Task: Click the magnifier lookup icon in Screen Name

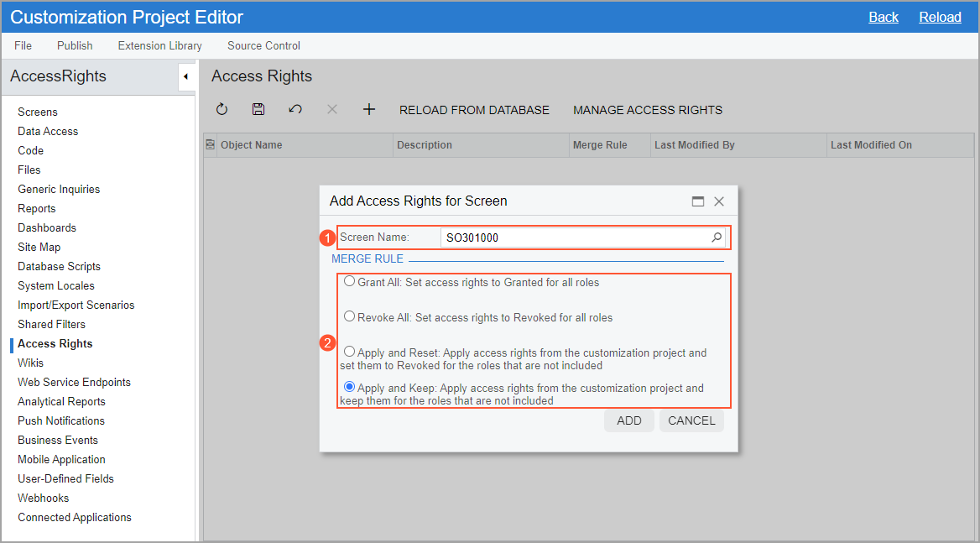Action: pyautogui.click(x=717, y=238)
